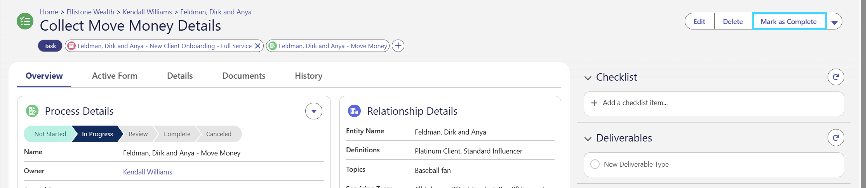Open the Documents tab
Viewport: 868px width, 188px height.
pyautogui.click(x=244, y=76)
